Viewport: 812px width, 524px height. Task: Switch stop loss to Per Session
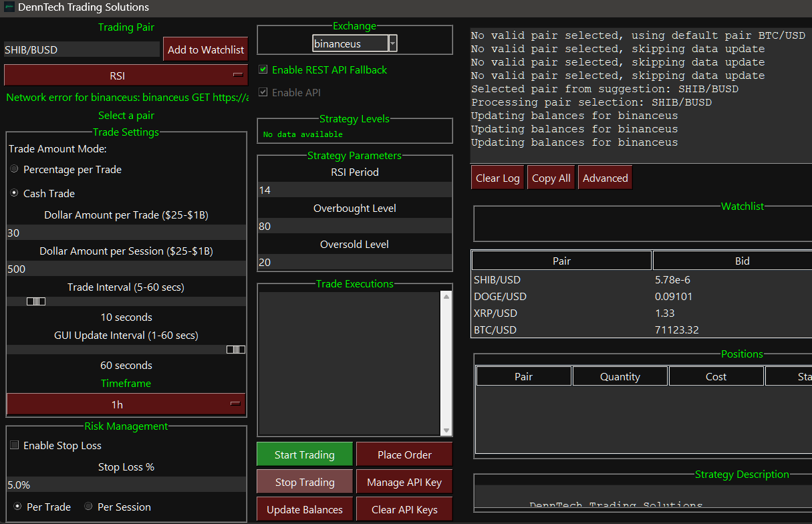(88, 506)
